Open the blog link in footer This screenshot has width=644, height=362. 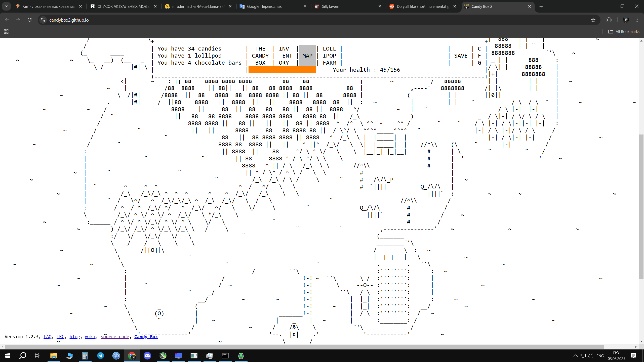(x=75, y=337)
